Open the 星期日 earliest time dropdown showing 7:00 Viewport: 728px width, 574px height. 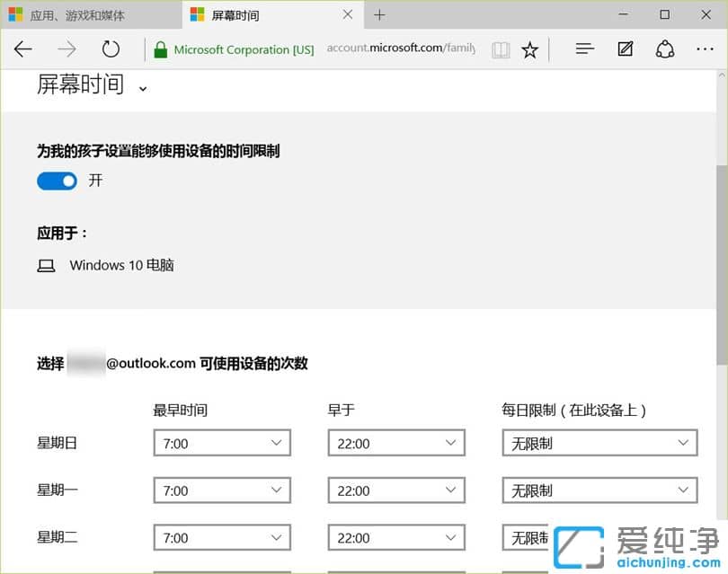(221, 442)
